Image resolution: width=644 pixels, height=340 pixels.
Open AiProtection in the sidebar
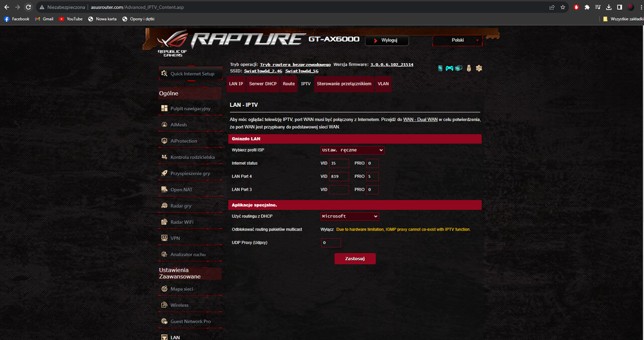tap(184, 141)
